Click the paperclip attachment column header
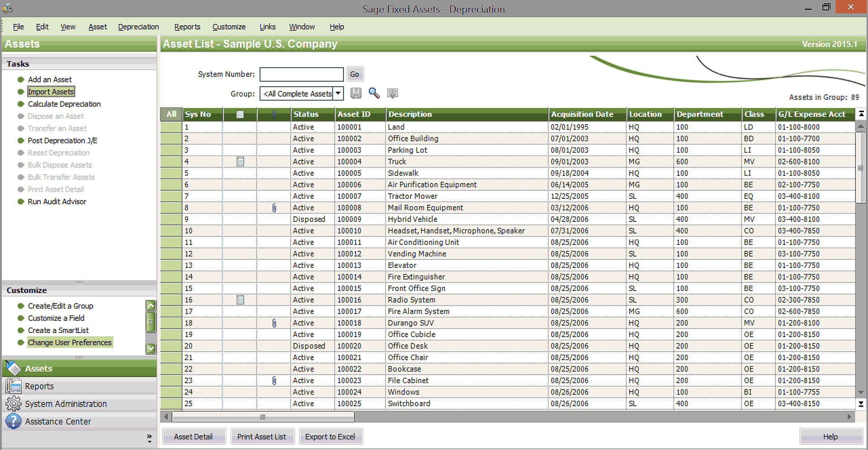This screenshot has width=868, height=450. [x=274, y=114]
